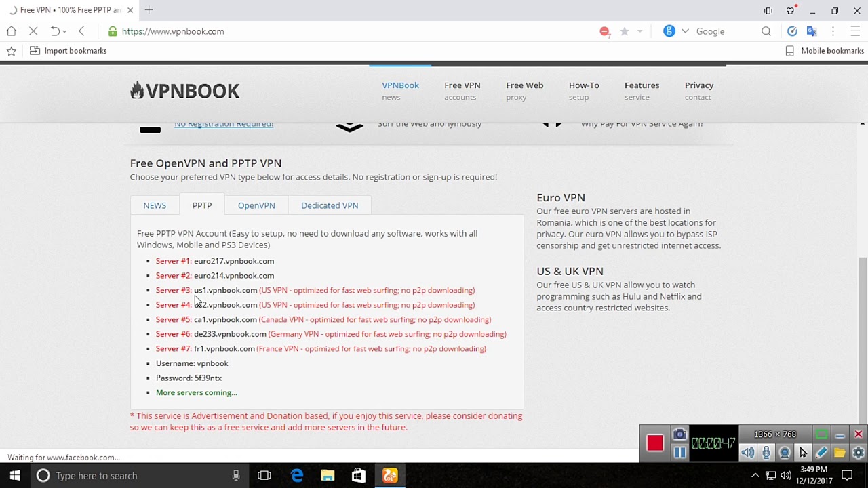Viewport: 868px width, 488px height.
Task: Pause the screen recording
Action: [679, 453]
